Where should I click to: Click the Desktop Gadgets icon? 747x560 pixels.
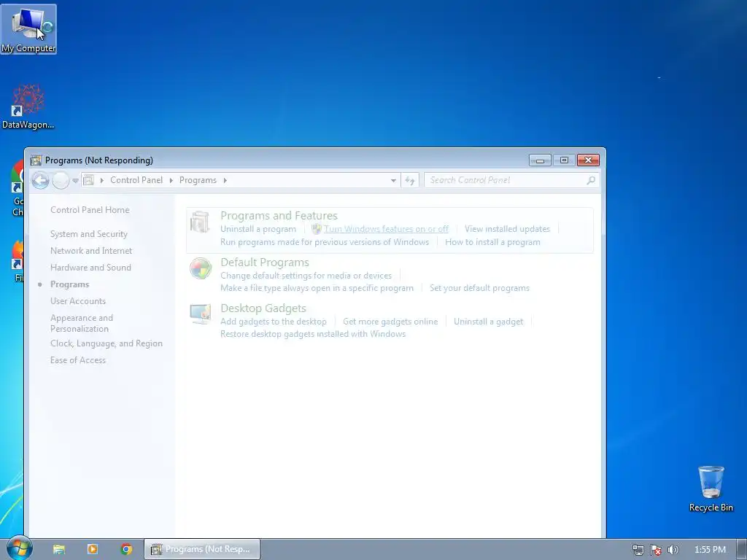point(200,314)
